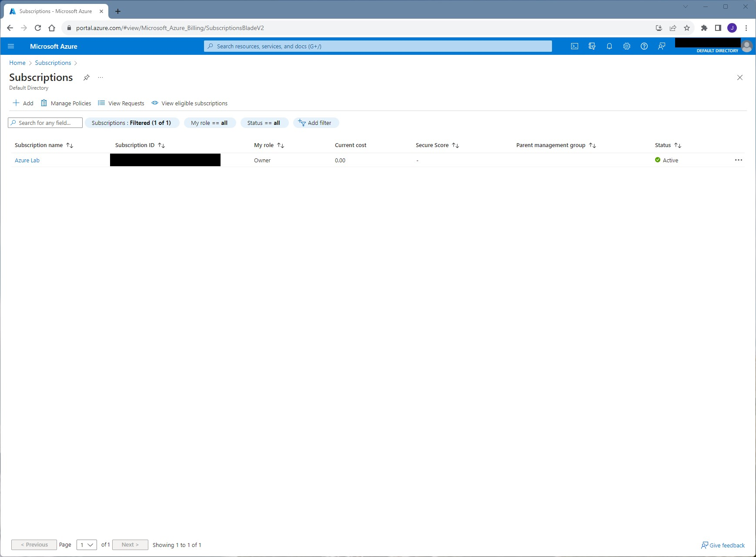Open the page number dropdown
This screenshot has height=557, width=756.
pos(87,545)
